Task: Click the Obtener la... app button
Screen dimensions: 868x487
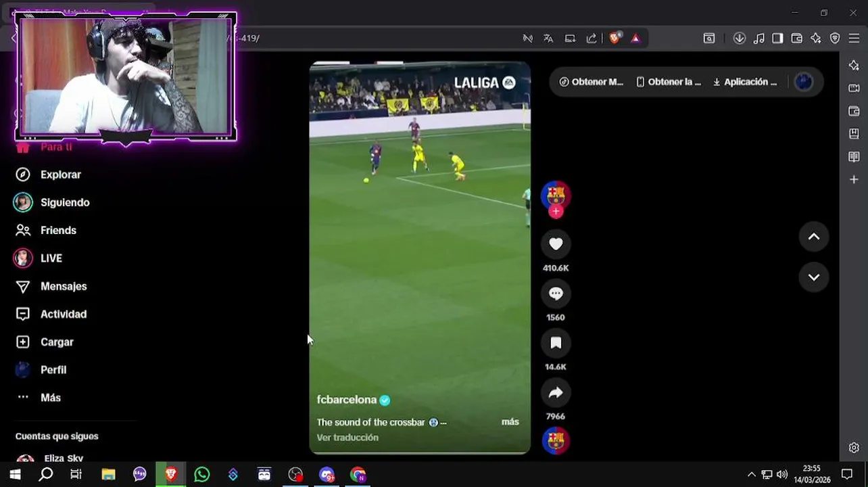Action: click(669, 82)
